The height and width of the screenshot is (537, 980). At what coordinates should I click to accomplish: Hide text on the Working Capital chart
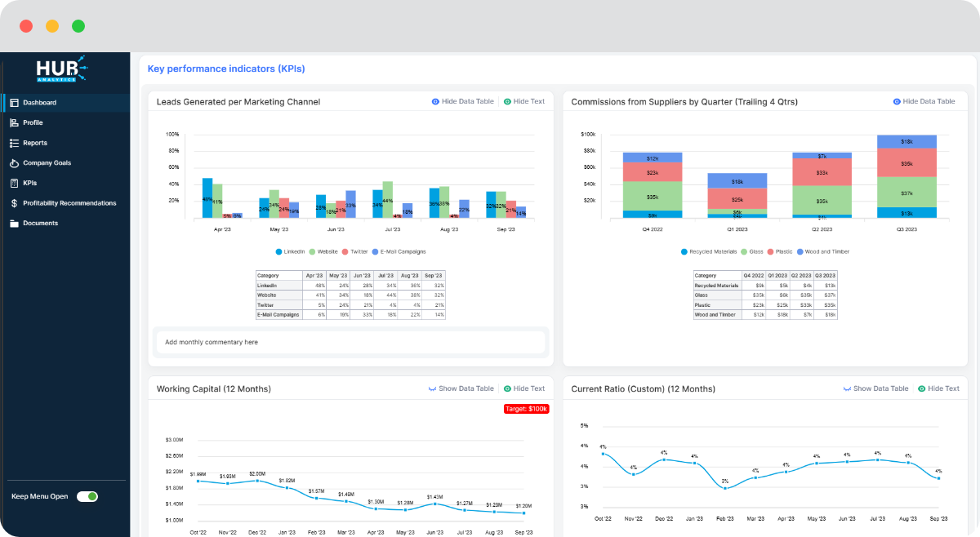[x=525, y=388]
